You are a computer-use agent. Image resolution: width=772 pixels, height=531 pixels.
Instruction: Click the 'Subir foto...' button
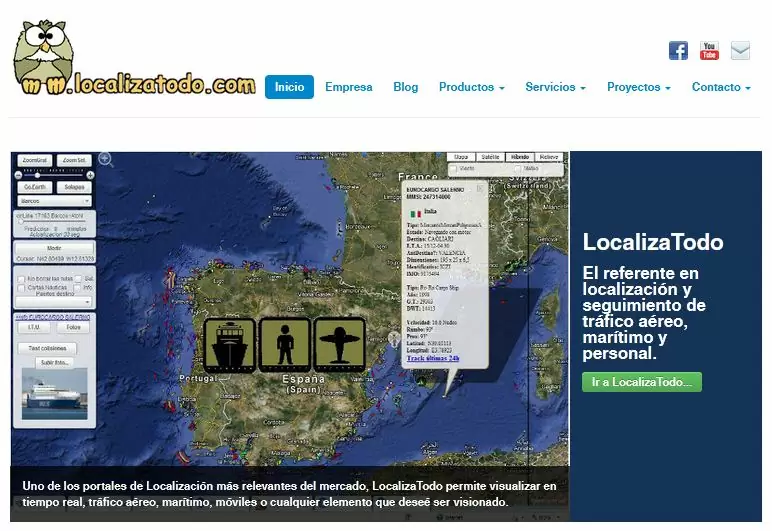55,363
